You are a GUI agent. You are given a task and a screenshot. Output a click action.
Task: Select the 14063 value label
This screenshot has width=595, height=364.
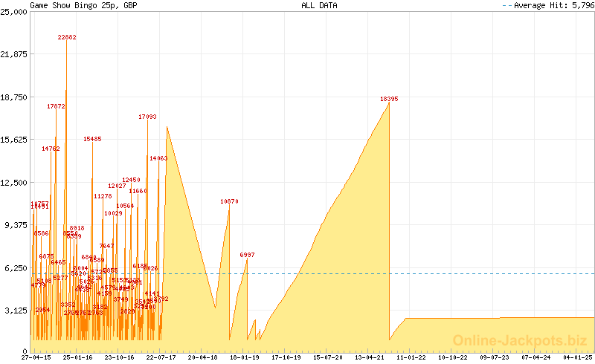pos(158,158)
